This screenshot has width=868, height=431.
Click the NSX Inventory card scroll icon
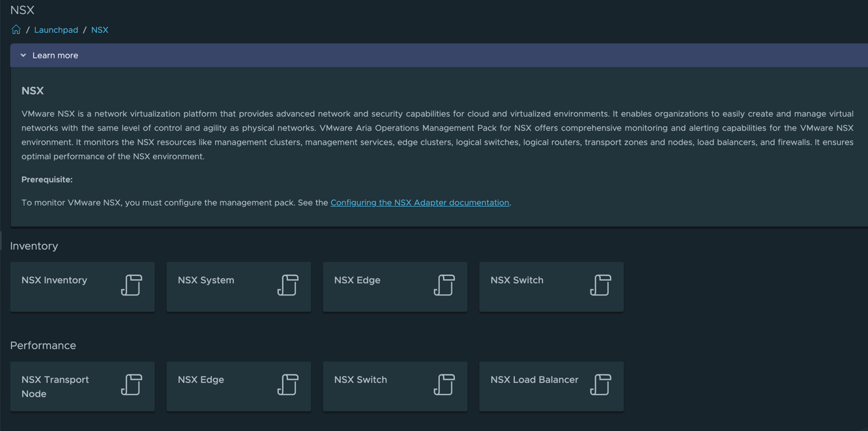pos(131,285)
